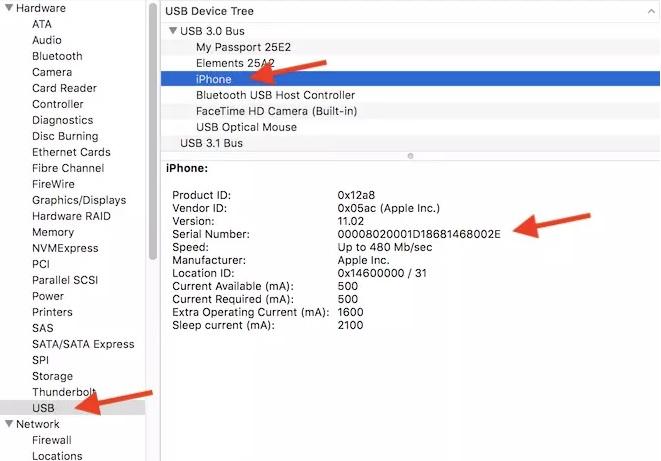Click Vendor ID value 0x05ac (Apple Inc.)
Screen dimensions: 661x461
tap(388, 208)
